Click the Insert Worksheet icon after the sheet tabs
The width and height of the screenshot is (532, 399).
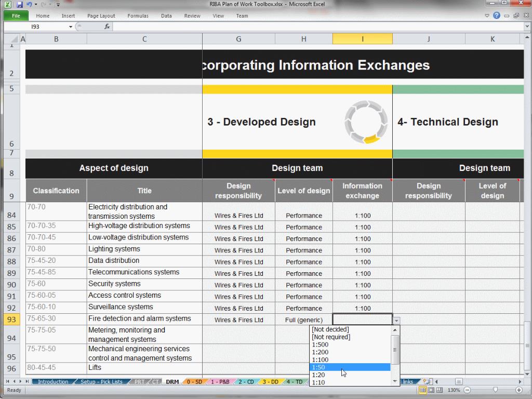coord(427,382)
